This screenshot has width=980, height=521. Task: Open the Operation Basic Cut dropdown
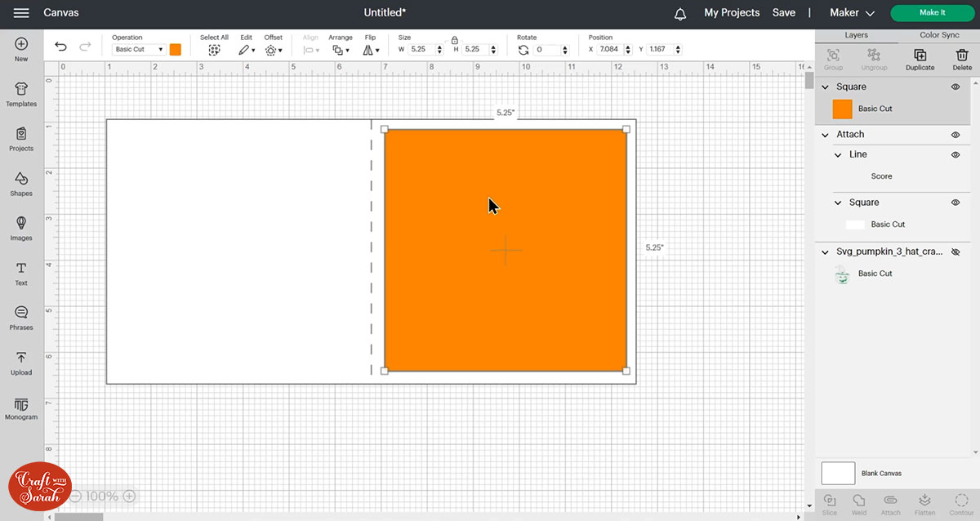139,50
